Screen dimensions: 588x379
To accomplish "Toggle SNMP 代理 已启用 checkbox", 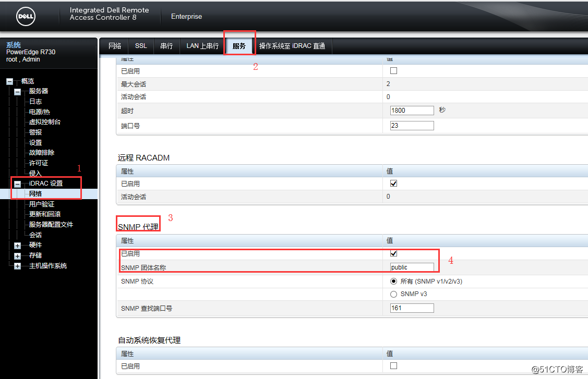I will click(393, 253).
